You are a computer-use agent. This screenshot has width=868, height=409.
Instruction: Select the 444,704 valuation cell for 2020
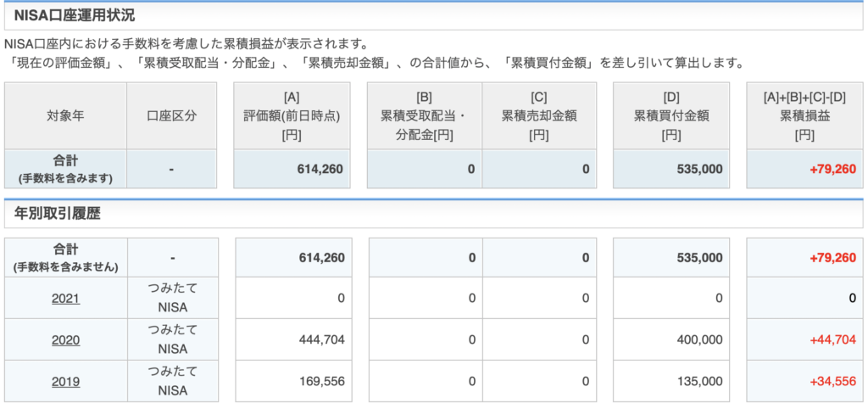tap(321, 339)
